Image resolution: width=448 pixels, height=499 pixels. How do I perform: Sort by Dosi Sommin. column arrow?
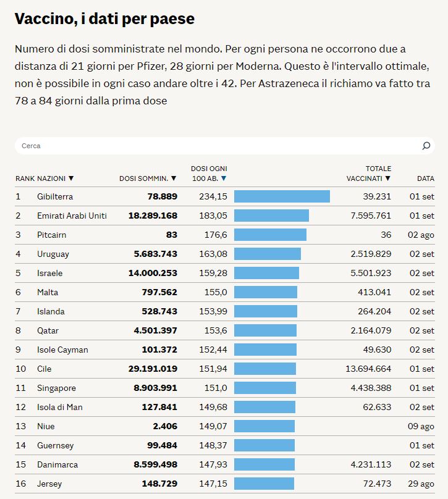[174, 178]
